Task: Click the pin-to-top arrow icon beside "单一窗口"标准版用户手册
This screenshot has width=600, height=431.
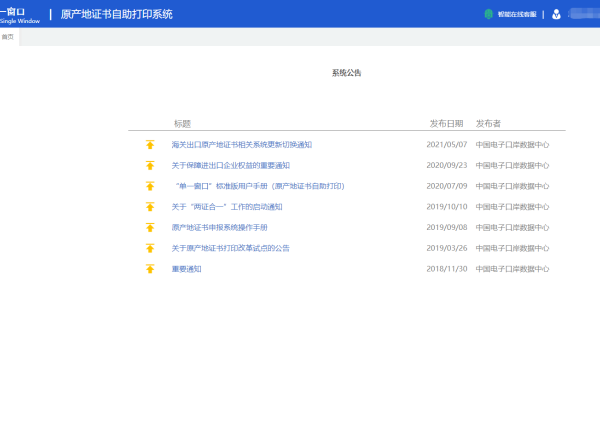Action: click(x=150, y=186)
